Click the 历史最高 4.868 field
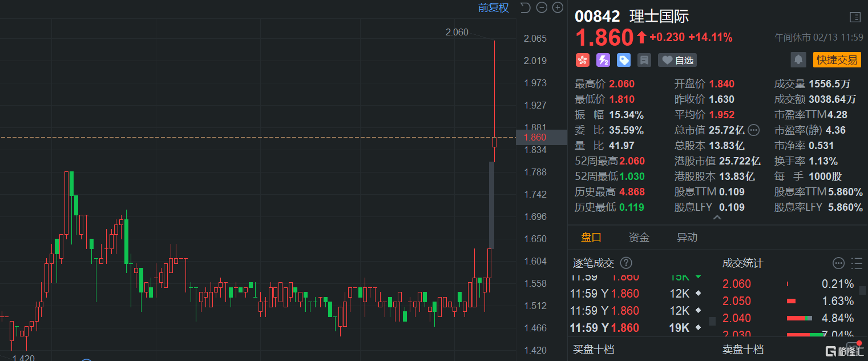 click(609, 192)
